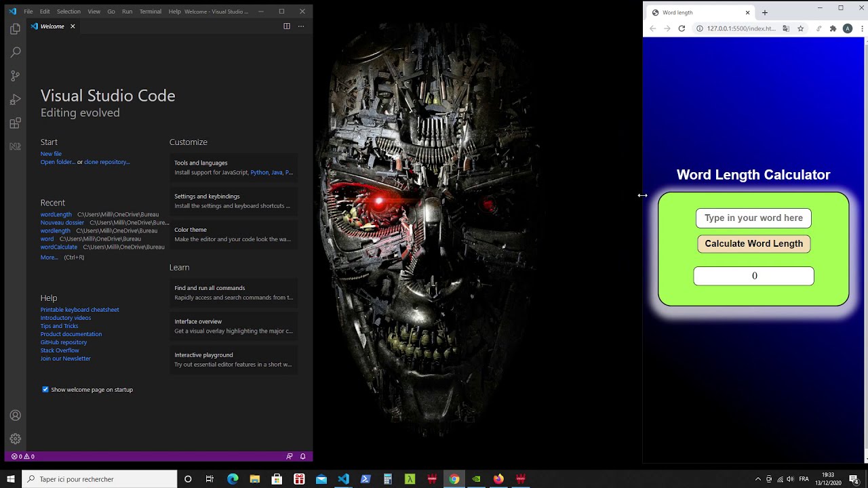
Task: Click the Chrome address bar URL
Action: click(x=741, y=28)
